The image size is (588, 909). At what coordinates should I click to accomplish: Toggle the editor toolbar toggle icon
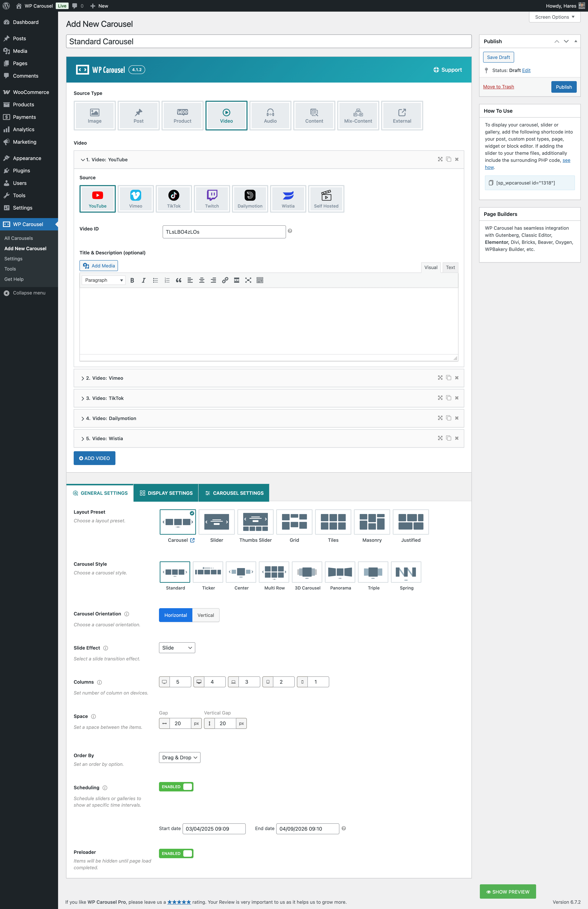pyautogui.click(x=260, y=280)
